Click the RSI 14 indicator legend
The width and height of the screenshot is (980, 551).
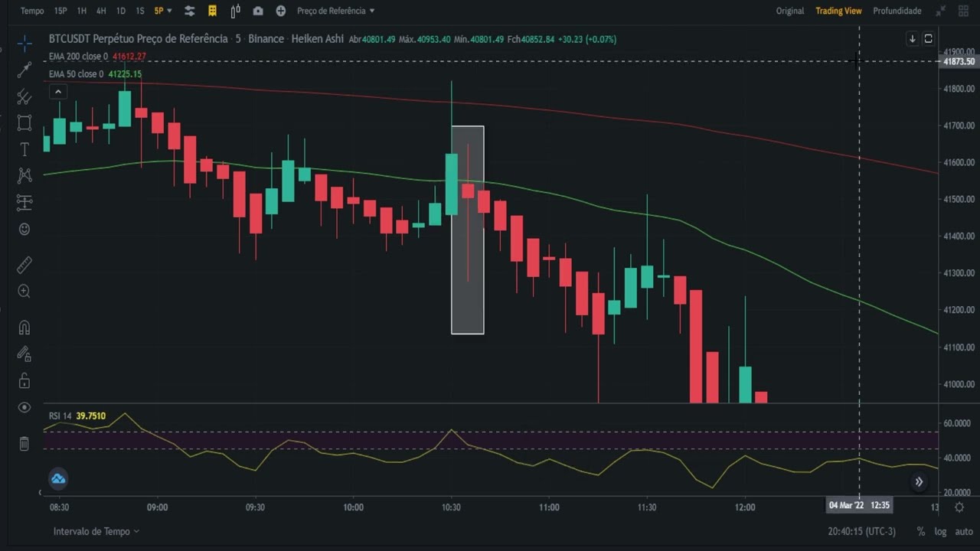(60, 416)
